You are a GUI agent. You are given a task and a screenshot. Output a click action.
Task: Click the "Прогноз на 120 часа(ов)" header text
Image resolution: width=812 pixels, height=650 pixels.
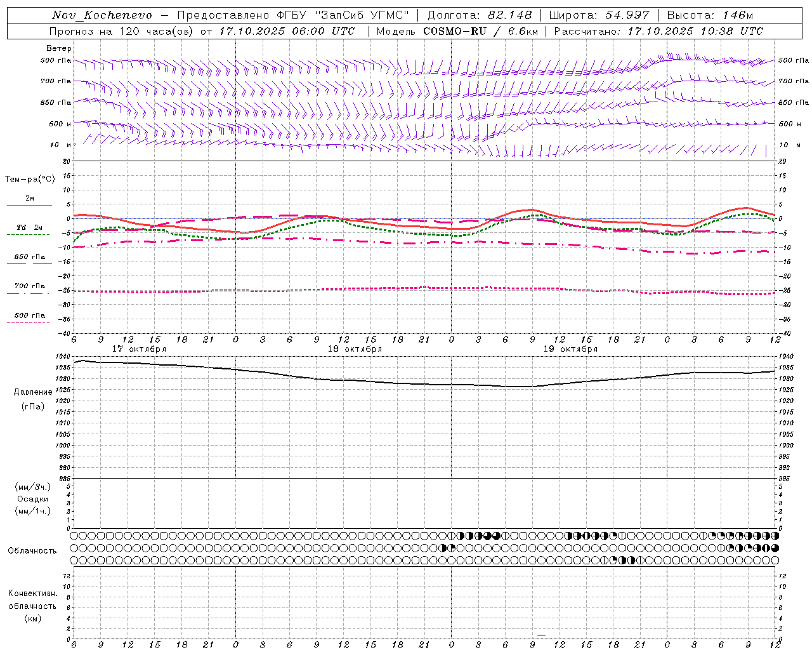pos(121,31)
